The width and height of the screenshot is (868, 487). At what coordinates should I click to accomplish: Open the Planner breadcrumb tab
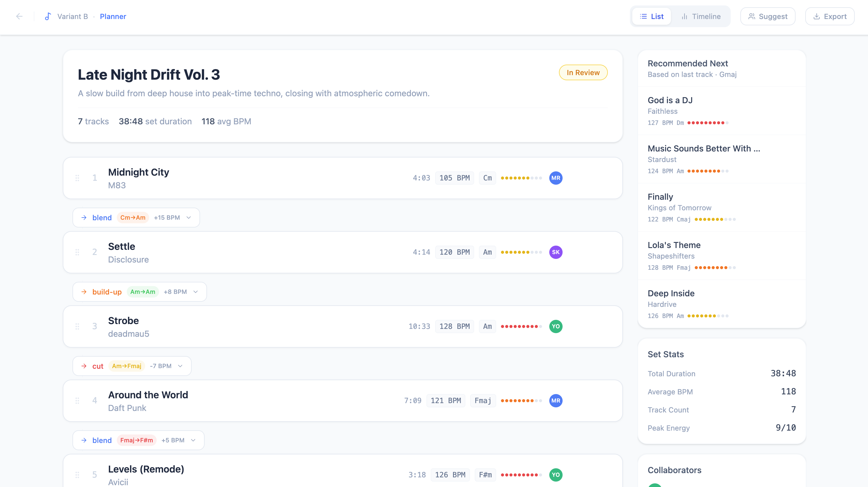[113, 16]
